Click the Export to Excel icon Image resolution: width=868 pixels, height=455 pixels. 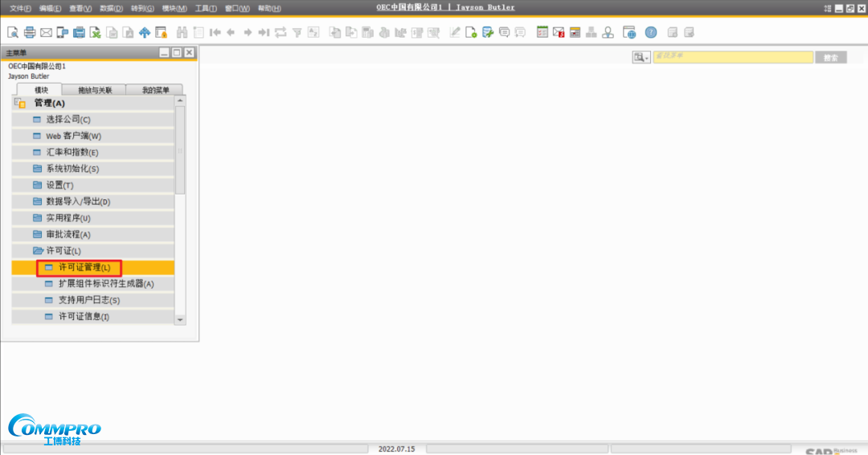coord(96,33)
